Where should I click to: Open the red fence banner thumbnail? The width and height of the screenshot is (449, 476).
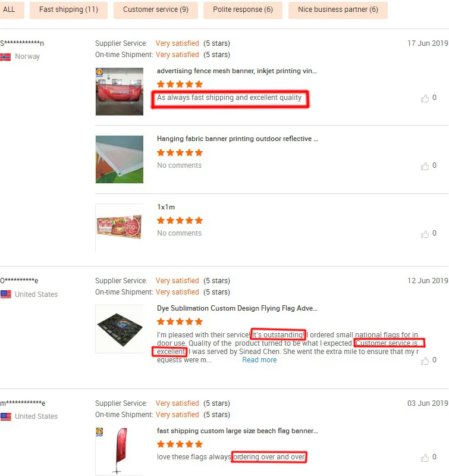[120, 92]
